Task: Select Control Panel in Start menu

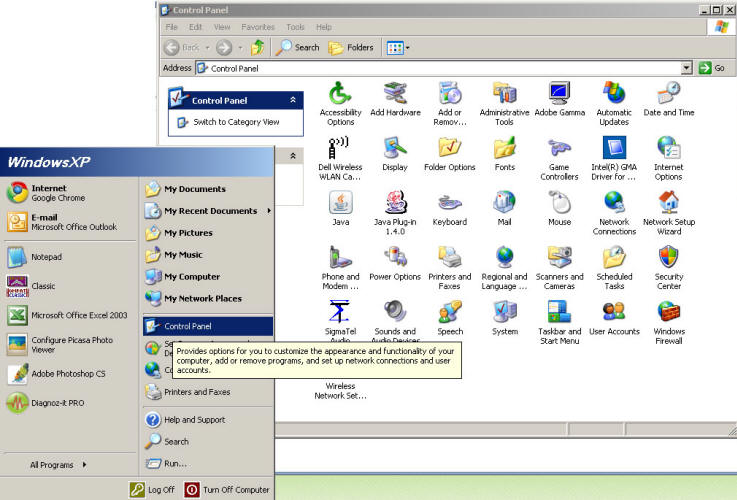Action: tap(208, 326)
